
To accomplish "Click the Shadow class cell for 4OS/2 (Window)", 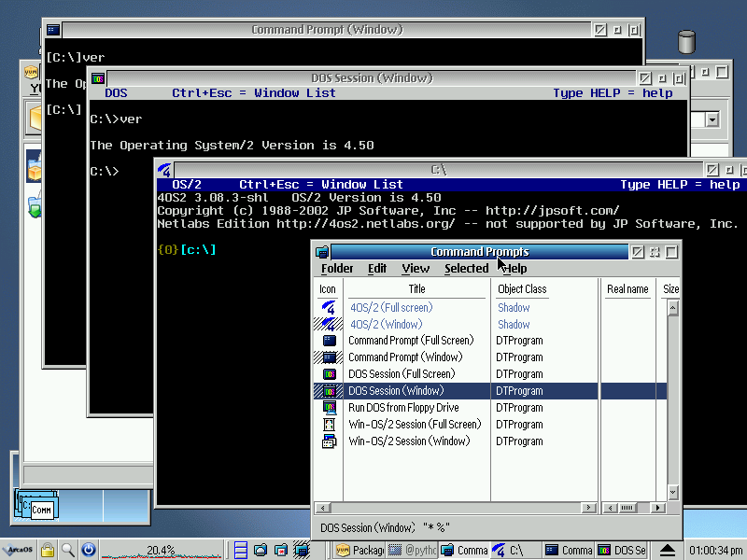I will pyautogui.click(x=514, y=324).
